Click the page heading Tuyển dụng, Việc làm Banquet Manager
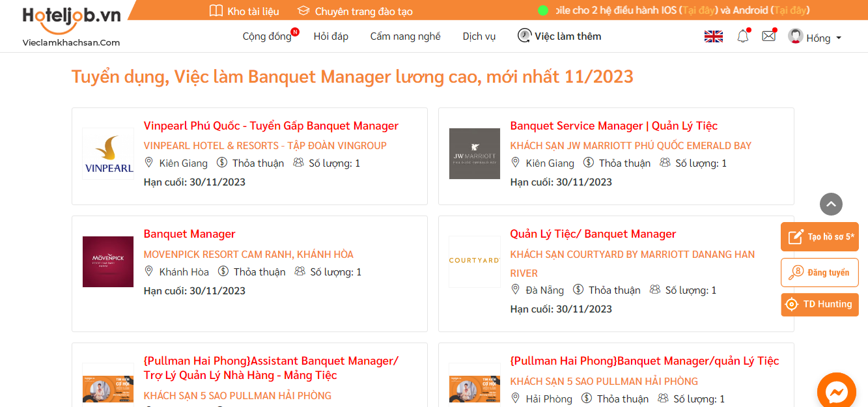The width and height of the screenshot is (868, 407). pos(352,76)
